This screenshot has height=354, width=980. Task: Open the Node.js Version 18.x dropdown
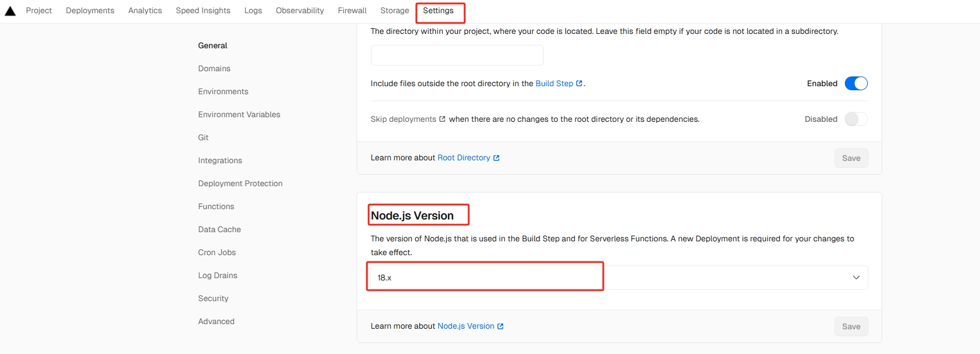point(618,278)
